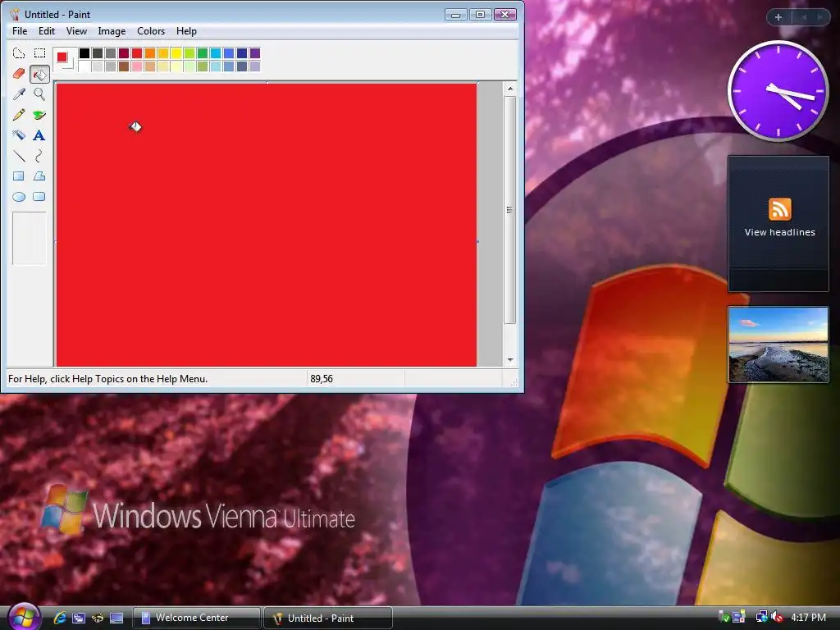This screenshot has height=630, width=840.
Task: Choose the Curve tool
Action: pyautogui.click(x=39, y=156)
